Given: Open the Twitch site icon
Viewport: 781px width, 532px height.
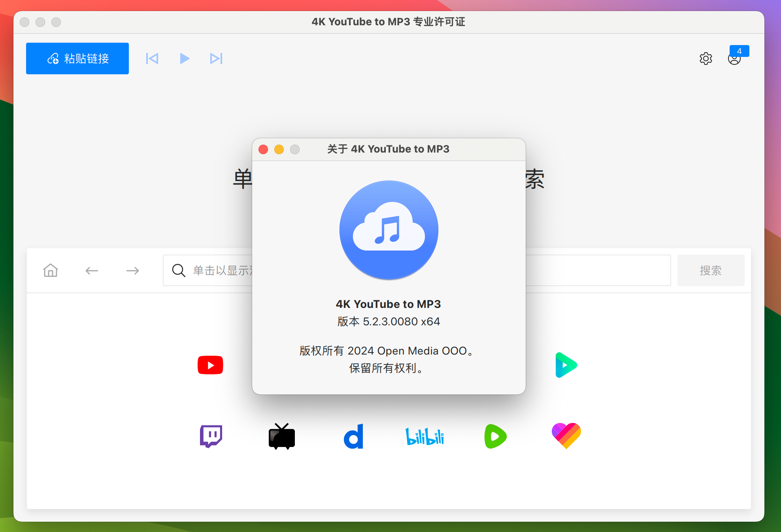Looking at the screenshot, I should pos(211,436).
